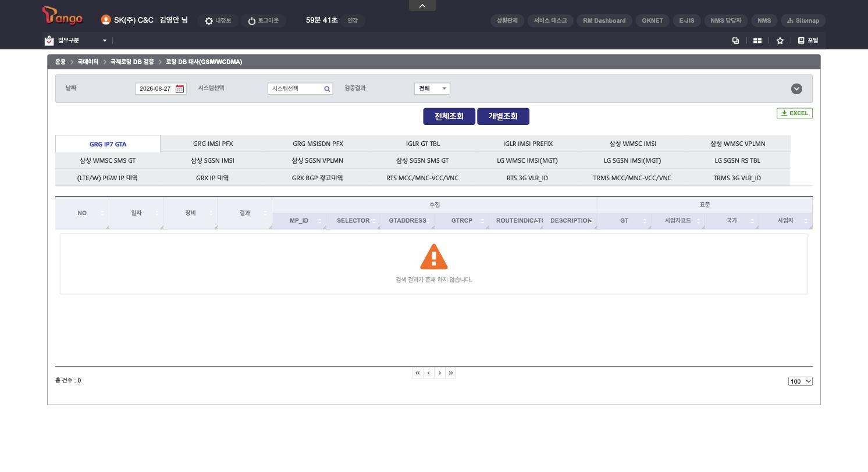Click the 업무구분 bag icon

49,41
